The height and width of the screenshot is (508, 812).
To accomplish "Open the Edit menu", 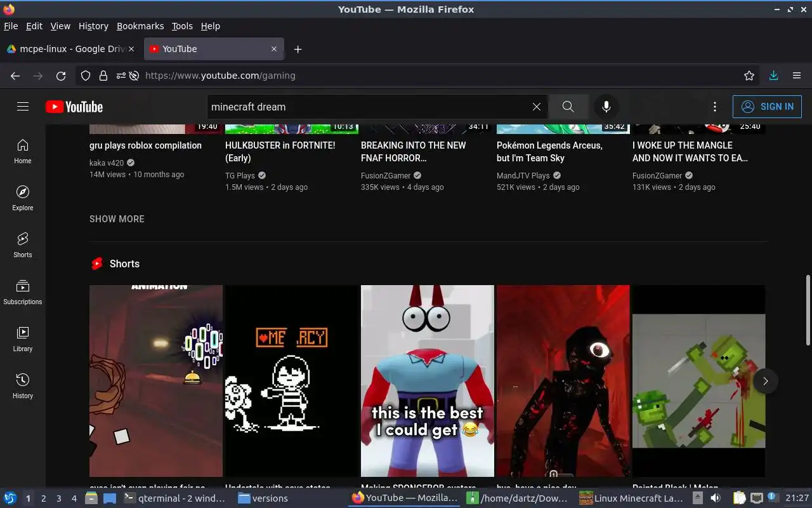I will [x=34, y=26].
